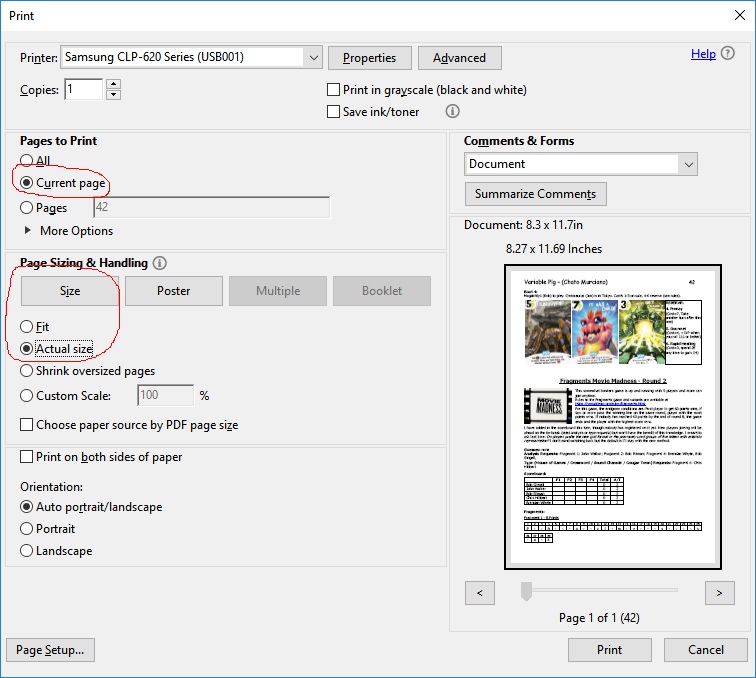
Task: Click the page preview slider handle
Action: (526, 592)
